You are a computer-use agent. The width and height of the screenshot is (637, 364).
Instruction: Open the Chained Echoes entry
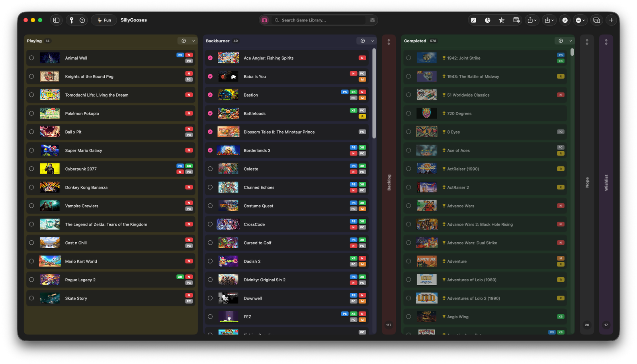(x=287, y=187)
